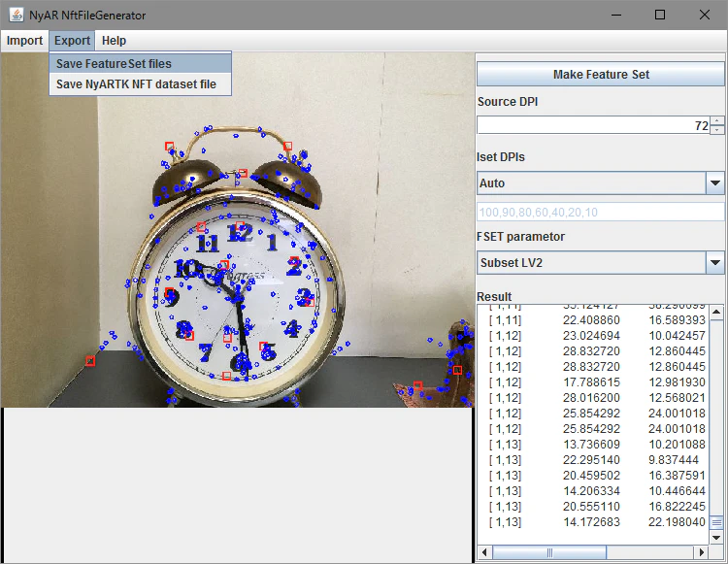The image size is (728, 564).
Task: Close the Export menu from the menu bar
Action: point(72,41)
